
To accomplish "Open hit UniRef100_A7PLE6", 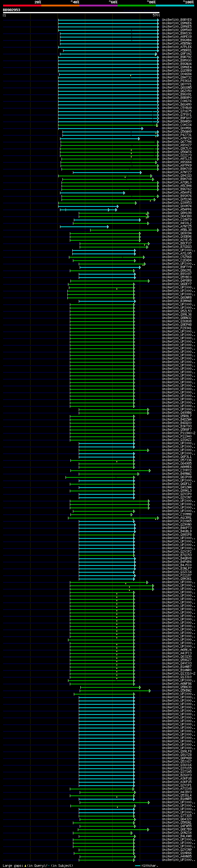I will [x=176, y=47].
